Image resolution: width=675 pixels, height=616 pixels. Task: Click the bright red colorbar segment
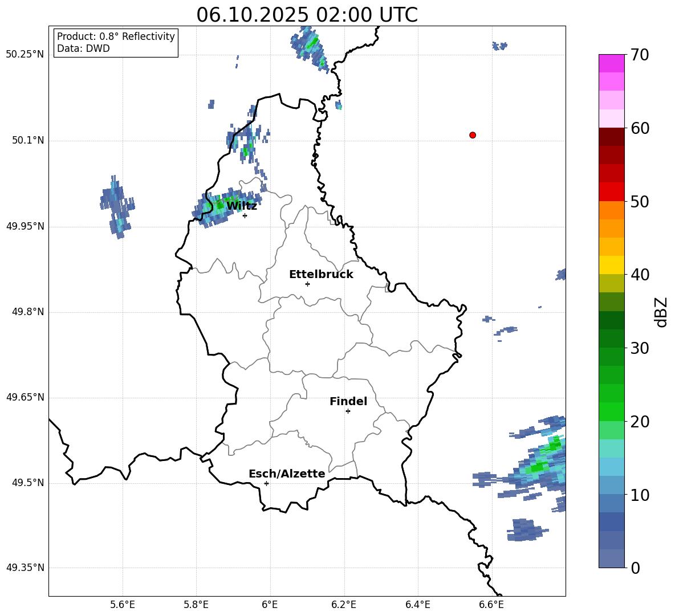[x=611, y=192]
